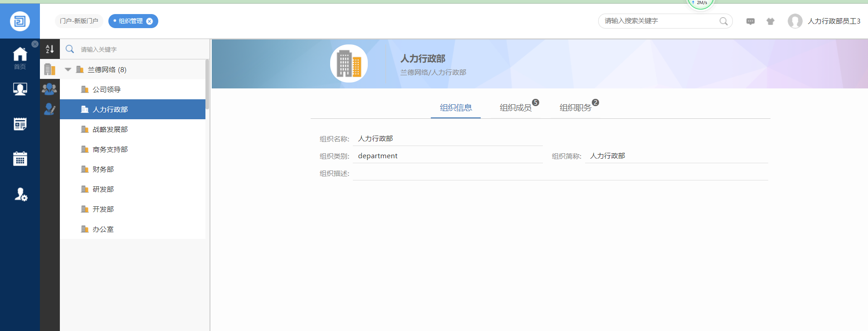Click the search magnifier in top search box
This screenshot has height=331, width=868.
point(723,21)
